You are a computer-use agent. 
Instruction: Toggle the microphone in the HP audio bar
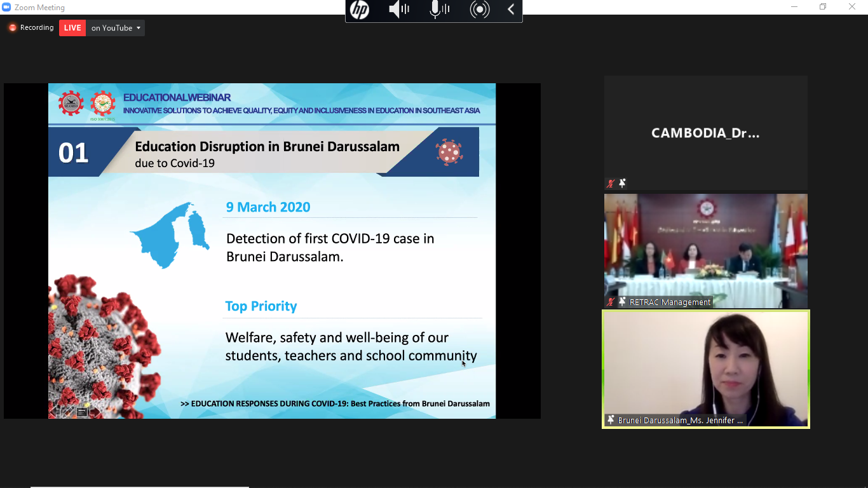pyautogui.click(x=438, y=10)
